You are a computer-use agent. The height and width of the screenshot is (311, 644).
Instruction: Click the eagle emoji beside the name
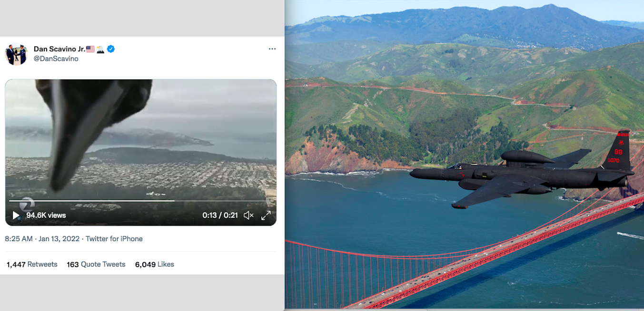coord(100,49)
